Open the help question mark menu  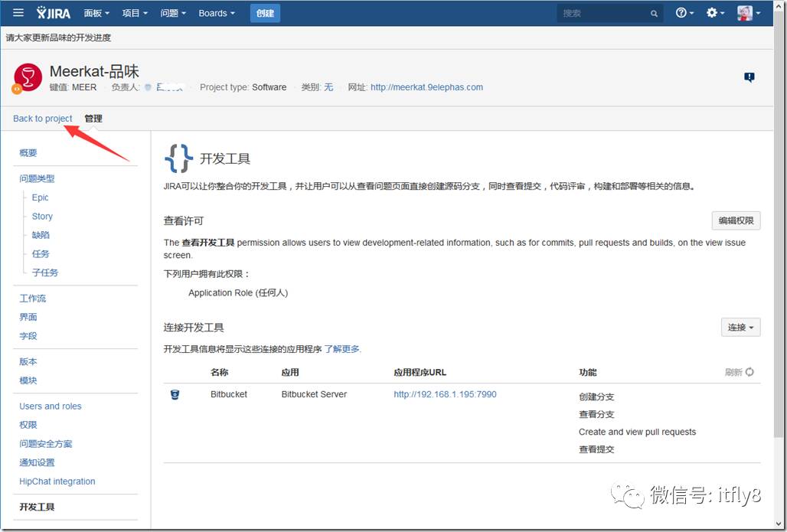(684, 12)
